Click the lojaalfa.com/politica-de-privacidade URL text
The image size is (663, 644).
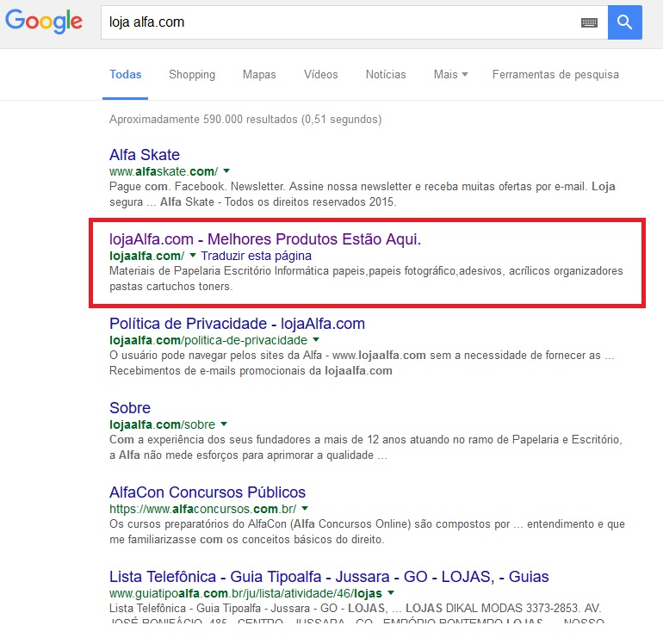tap(208, 340)
